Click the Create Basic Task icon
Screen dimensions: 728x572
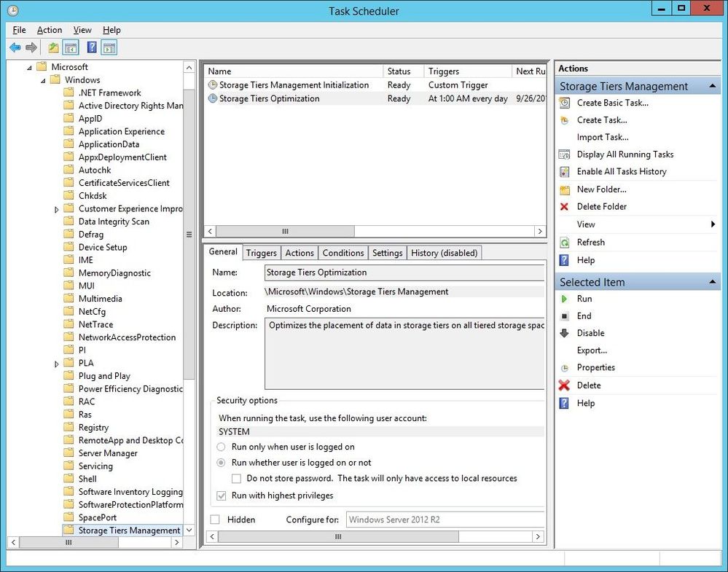565,103
